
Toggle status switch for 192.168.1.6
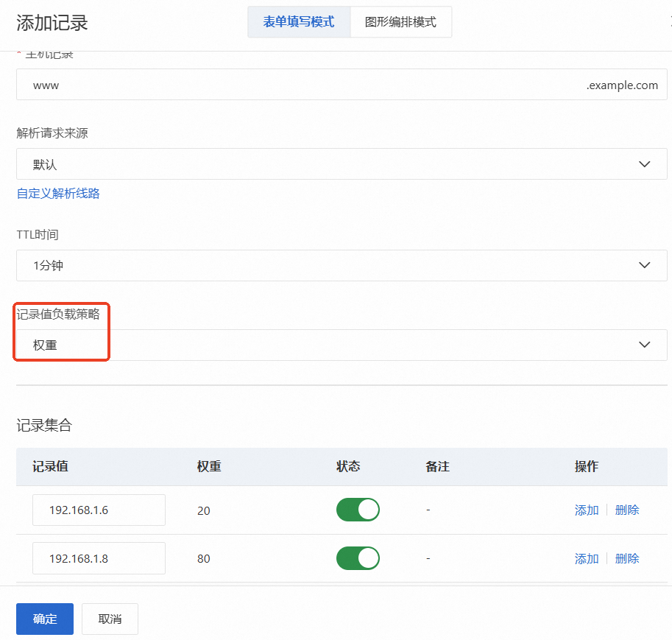tap(358, 510)
